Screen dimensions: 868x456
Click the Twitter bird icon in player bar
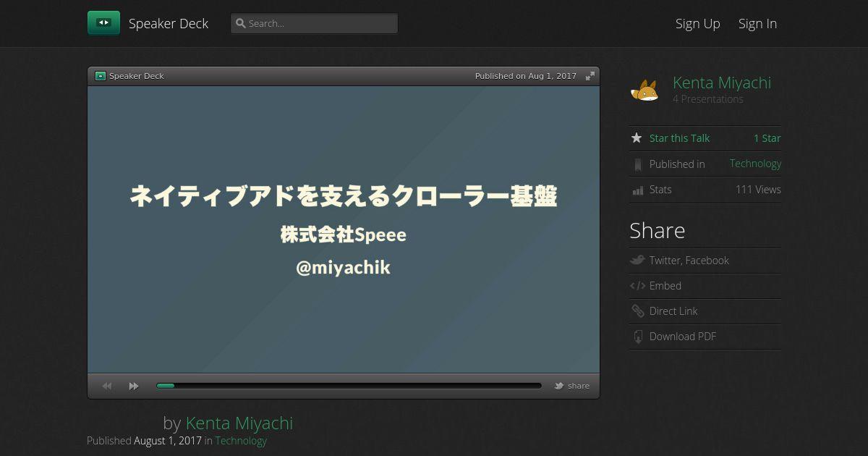pyautogui.click(x=559, y=386)
